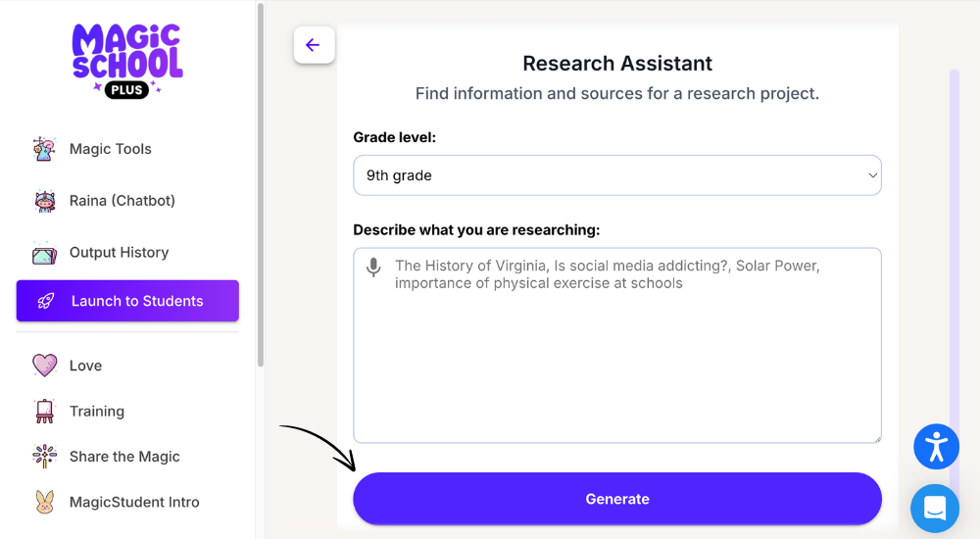Go back using the arrow button
Screen dimensions: 980x539
(314, 44)
